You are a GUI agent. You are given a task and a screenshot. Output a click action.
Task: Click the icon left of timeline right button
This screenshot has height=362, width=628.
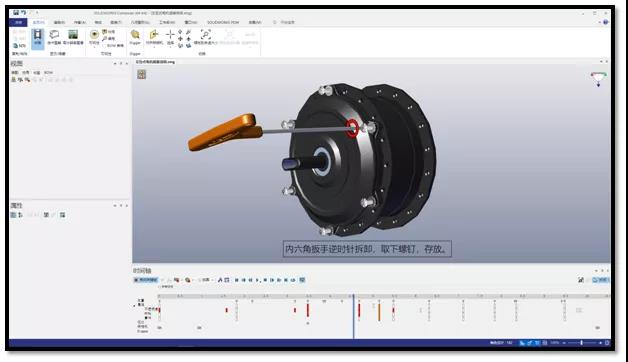[581, 280]
